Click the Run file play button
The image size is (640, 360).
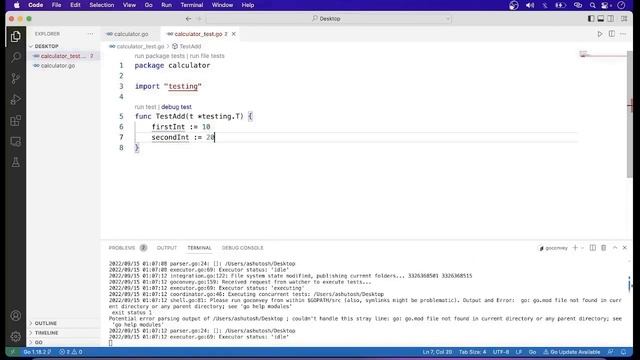coord(600,34)
